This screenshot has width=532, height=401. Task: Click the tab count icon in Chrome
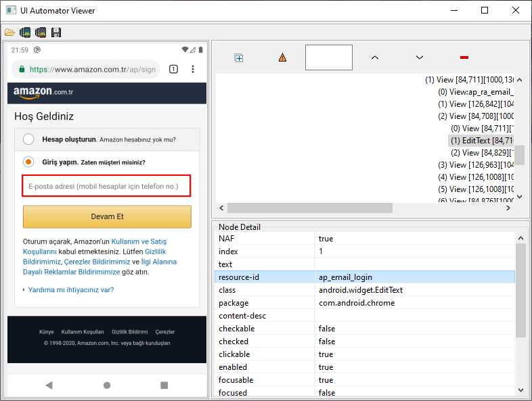[x=173, y=69]
